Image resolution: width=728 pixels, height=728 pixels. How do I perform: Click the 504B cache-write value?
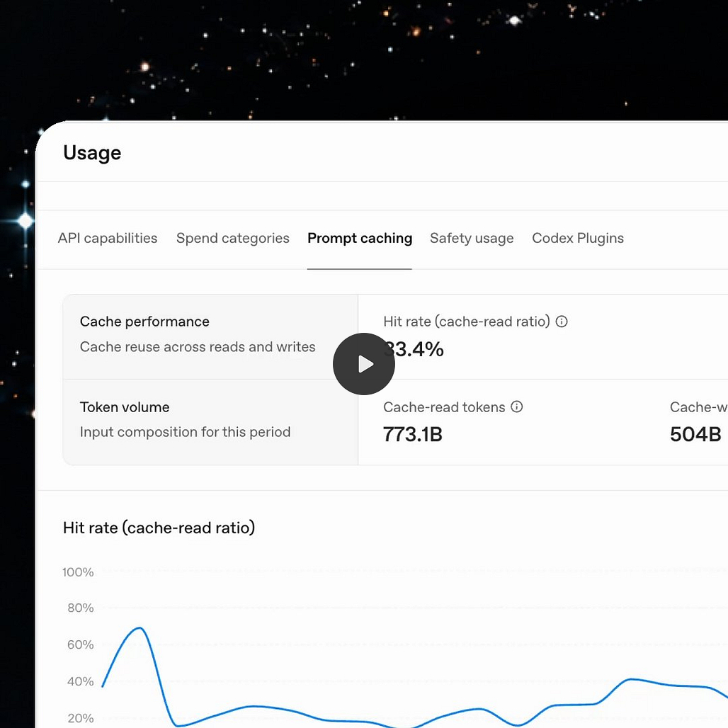(695, 435)
